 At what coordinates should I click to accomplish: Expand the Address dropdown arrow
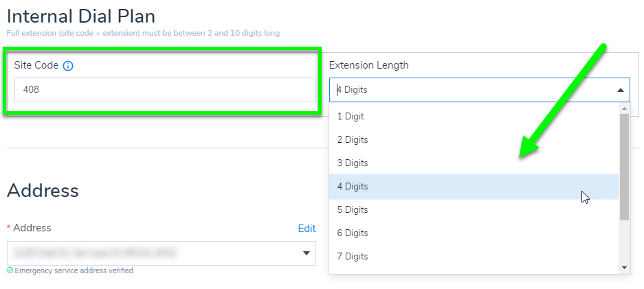[x=307, y=253]
